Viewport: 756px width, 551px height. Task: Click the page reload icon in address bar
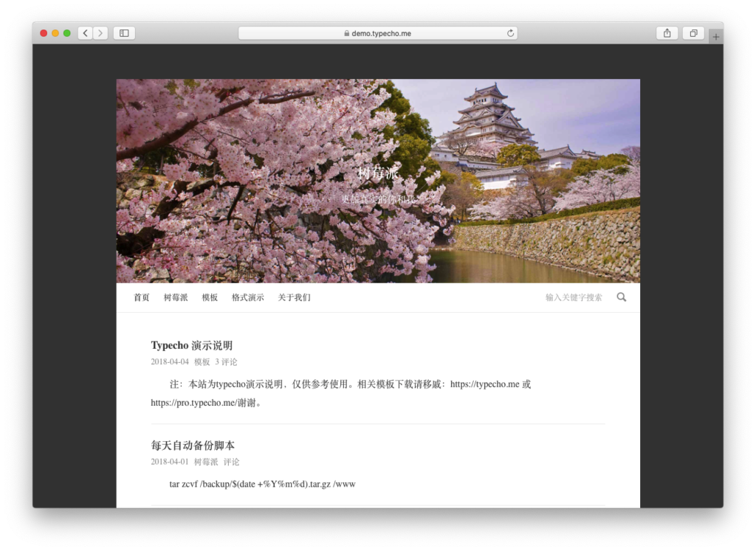click(509, 32)
